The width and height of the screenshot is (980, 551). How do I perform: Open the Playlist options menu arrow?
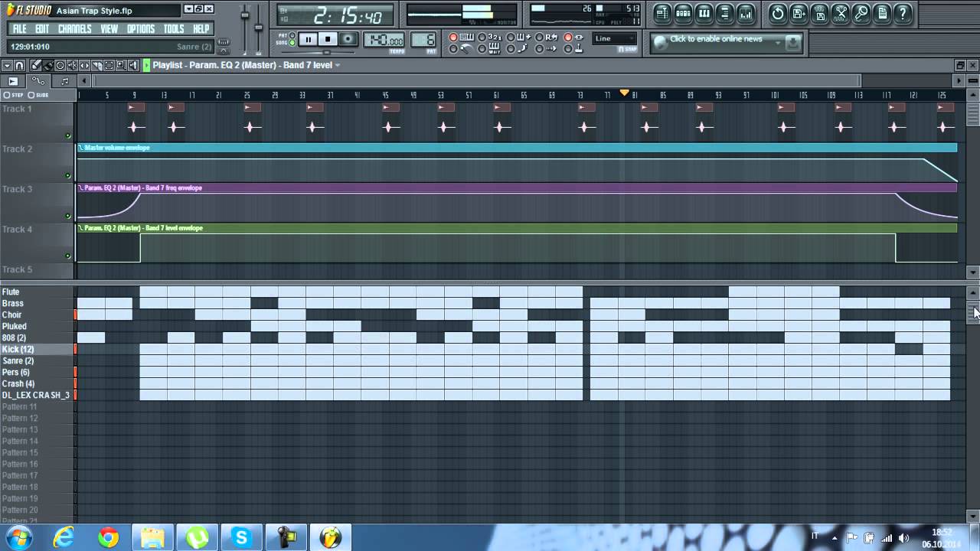[7, 65]
